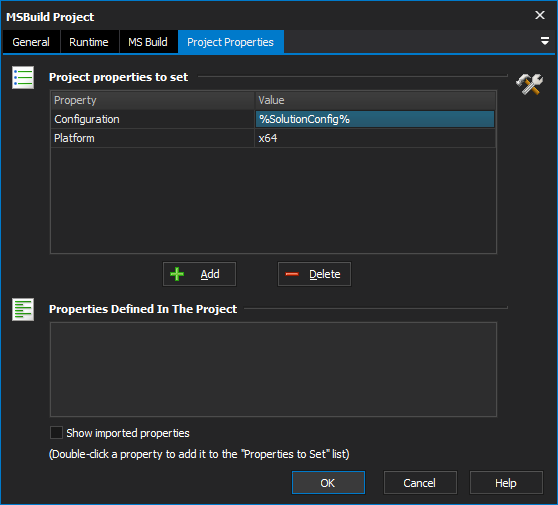Confirm with the OK button
This screenshot has height=505, width=558.
pyautogui.click(x=328, y=483)
